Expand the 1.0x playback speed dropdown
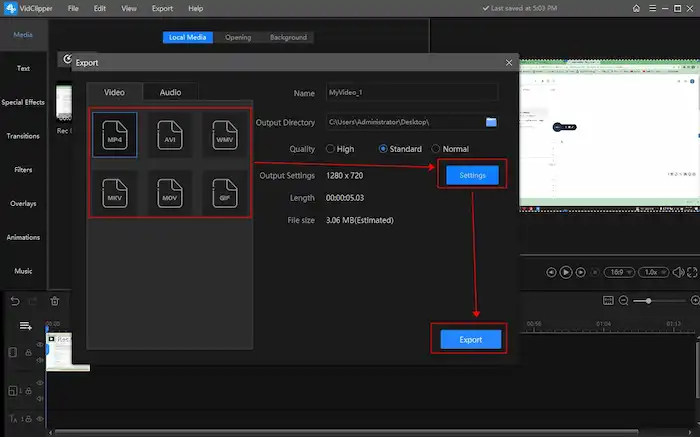This screenshot has width=700, height=437. (652, 272)
